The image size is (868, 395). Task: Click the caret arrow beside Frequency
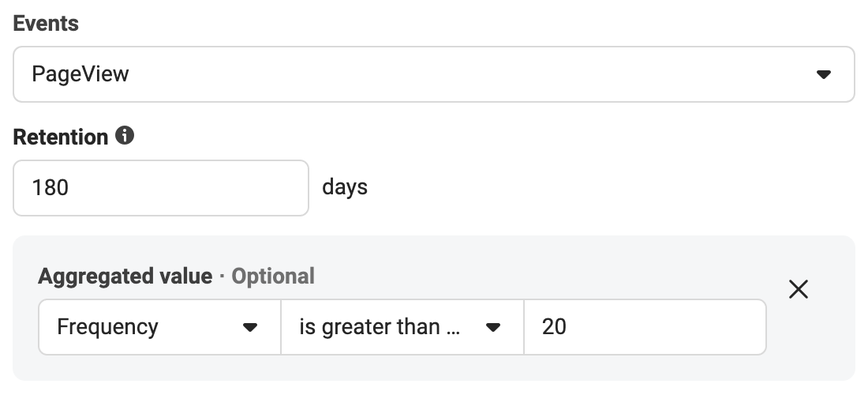250,327
